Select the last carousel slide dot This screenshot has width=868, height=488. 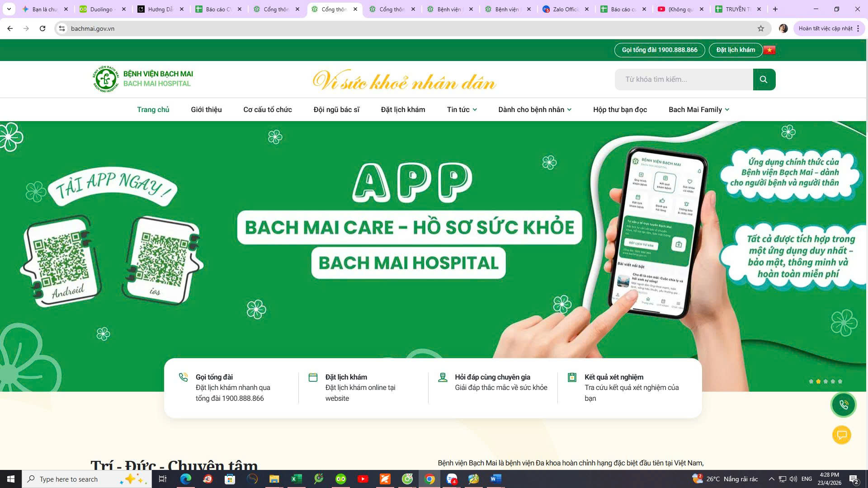pyautogui.click(x=840, y=381)
